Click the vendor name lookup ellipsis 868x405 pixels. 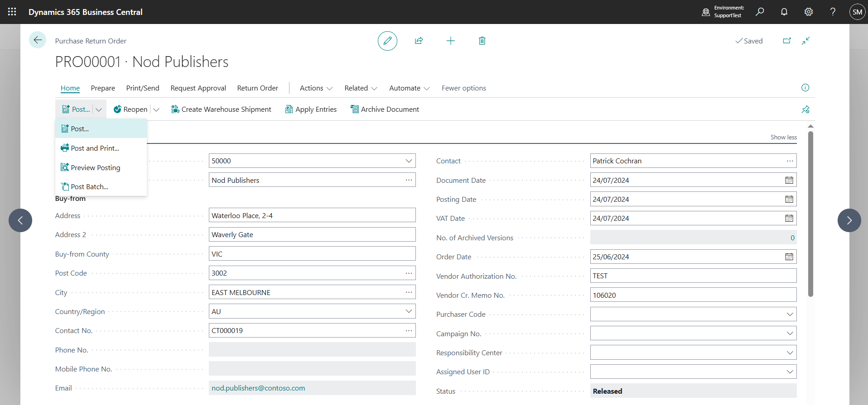pyautogui.click(x=409, y=180)
